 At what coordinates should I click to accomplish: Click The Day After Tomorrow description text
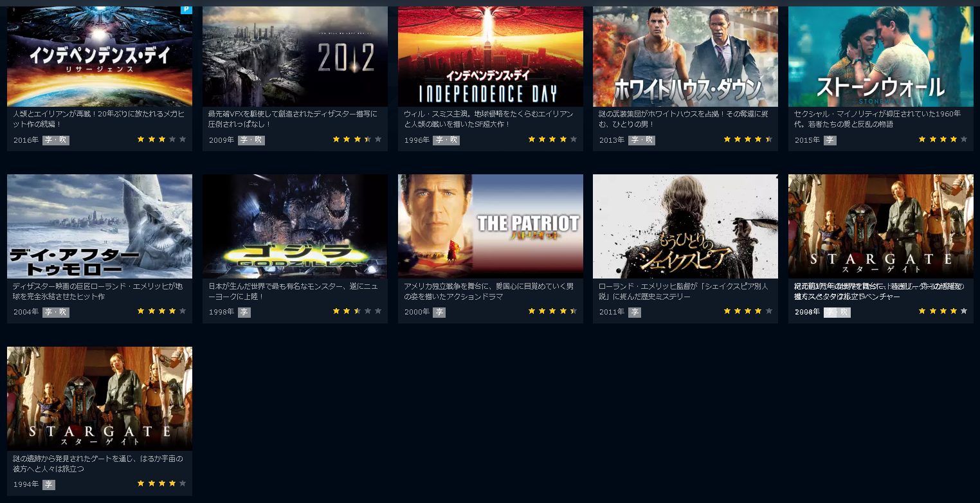[x=98, y=291]
